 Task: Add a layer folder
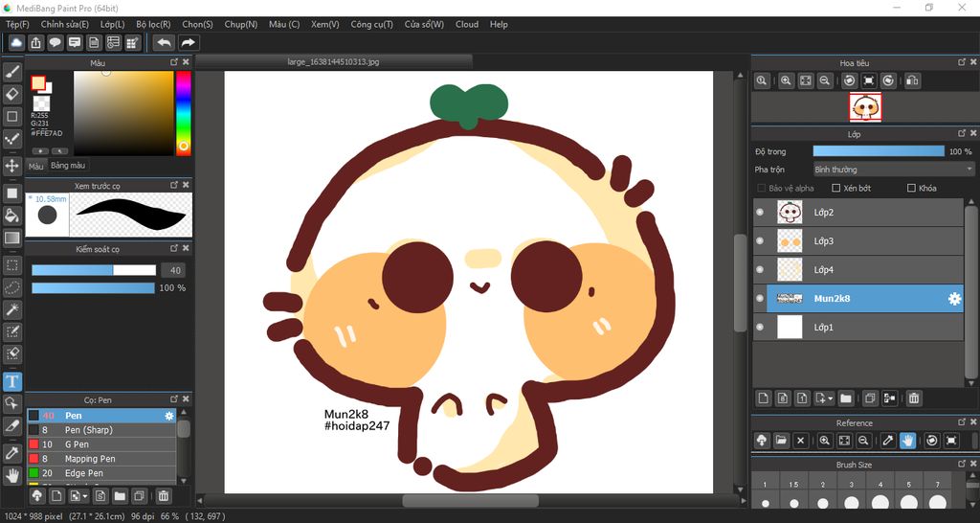pos(846,398)
